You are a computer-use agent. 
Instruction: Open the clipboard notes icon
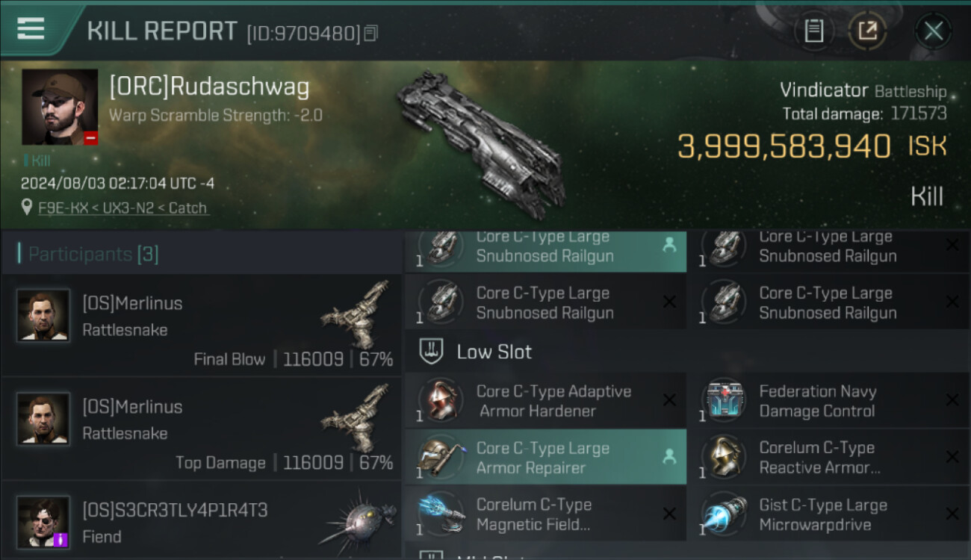814,31
